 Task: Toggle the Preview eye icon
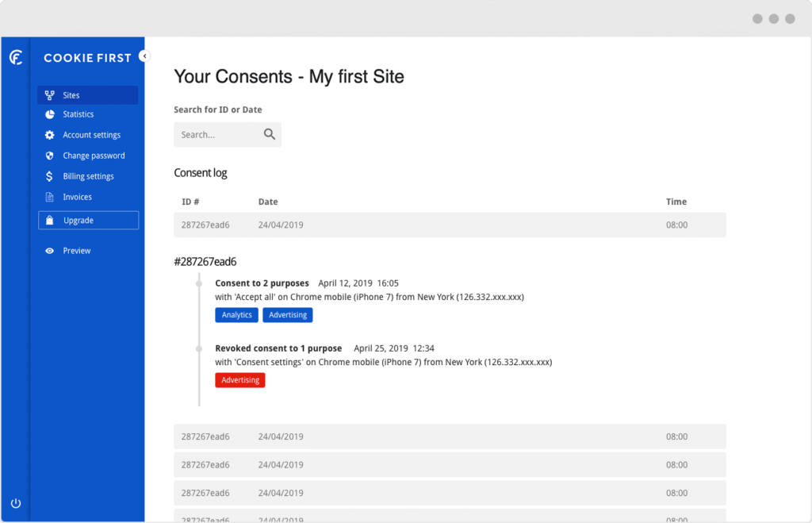51,250
